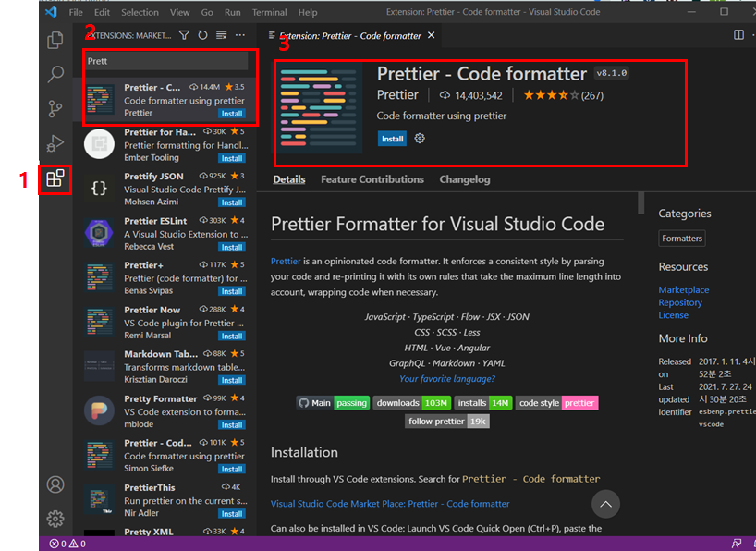Click the downloads 103M badge
The height and width of the screenshot is (551, 756).
click(x=412, y=403)
